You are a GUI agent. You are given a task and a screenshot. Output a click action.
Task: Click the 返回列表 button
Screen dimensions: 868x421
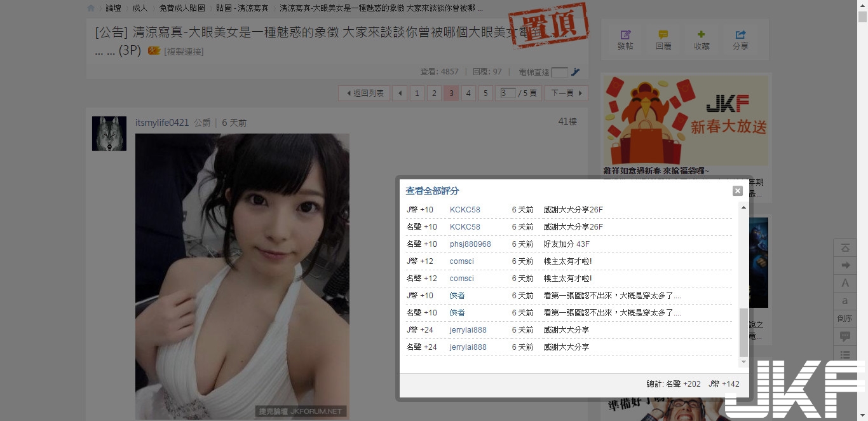[364, 93]
